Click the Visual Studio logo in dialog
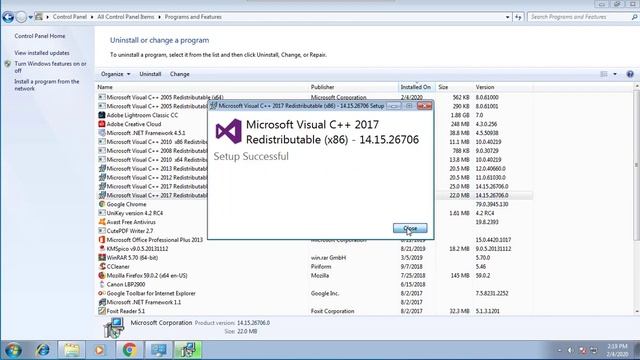 click(228, 131)
